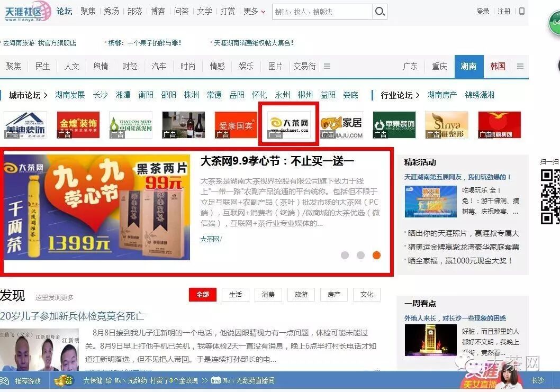Click the 爱康国宾 ad thumbnail

click(236, 125)
